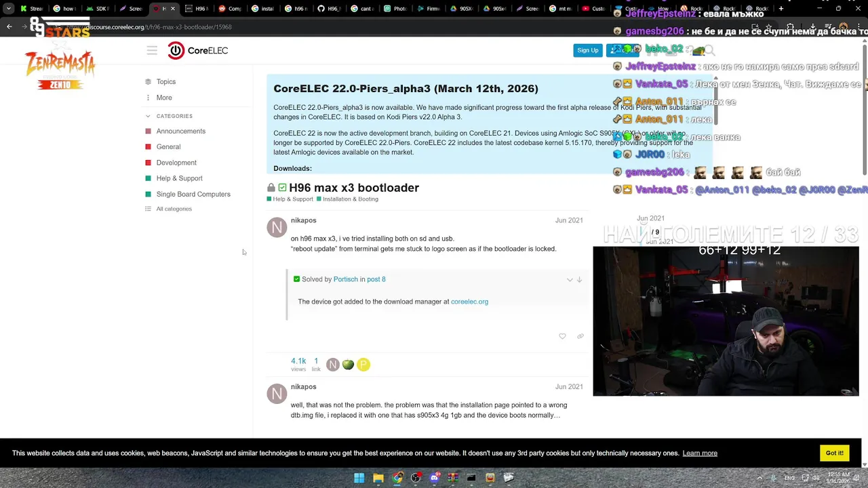Click the green apple participant avatar
This screenshot has width=868, height=488.
coord(348,365)
